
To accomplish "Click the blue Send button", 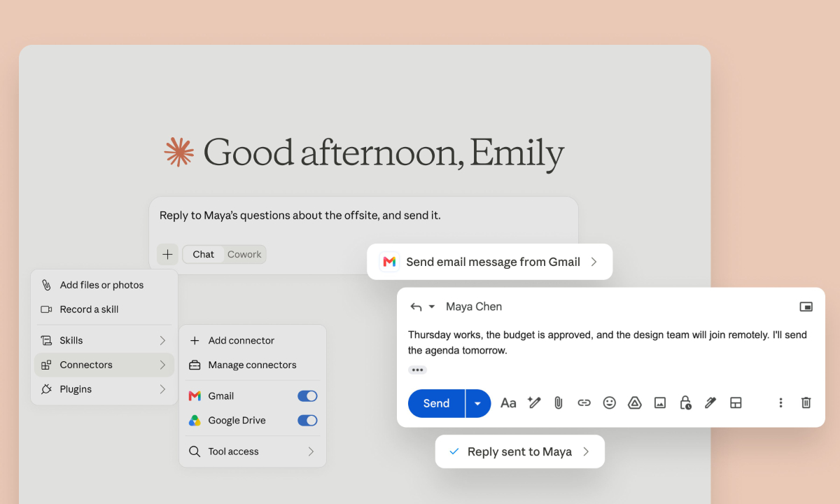I will 436,403.
